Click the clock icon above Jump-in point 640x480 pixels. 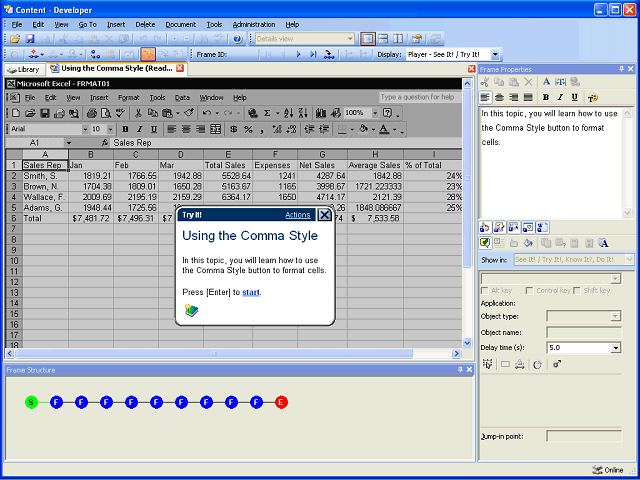click(x=537, y=364)
